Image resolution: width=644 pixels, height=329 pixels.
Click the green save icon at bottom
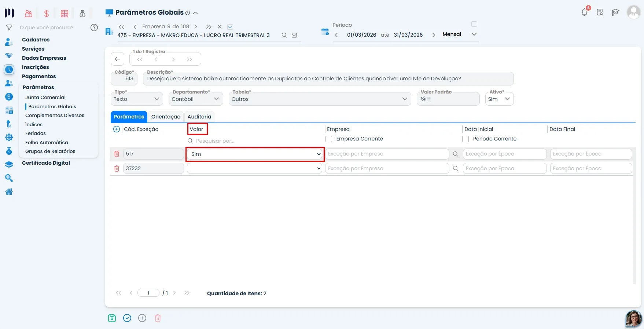(x=112, y=318)
